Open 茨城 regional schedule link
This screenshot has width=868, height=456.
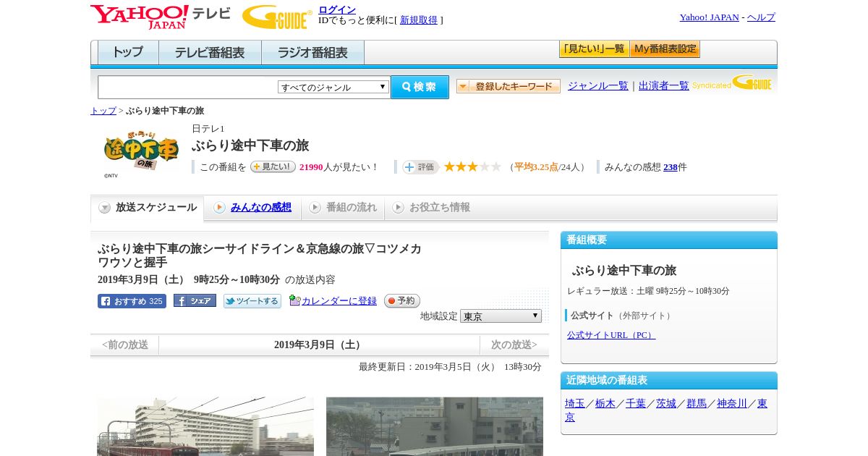pyautogui.click(x=666, y=404)
